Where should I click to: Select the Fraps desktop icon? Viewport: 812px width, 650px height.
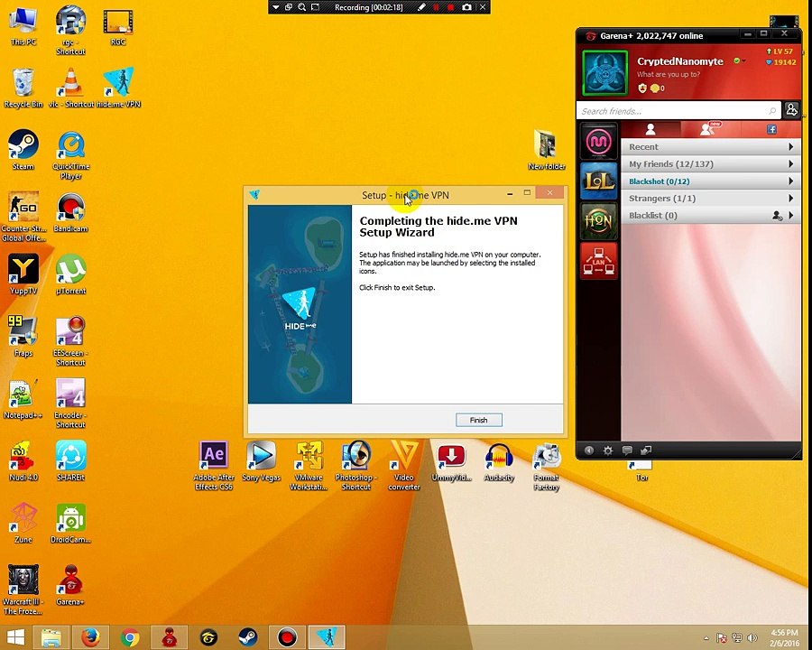click(x=23, y=337)
